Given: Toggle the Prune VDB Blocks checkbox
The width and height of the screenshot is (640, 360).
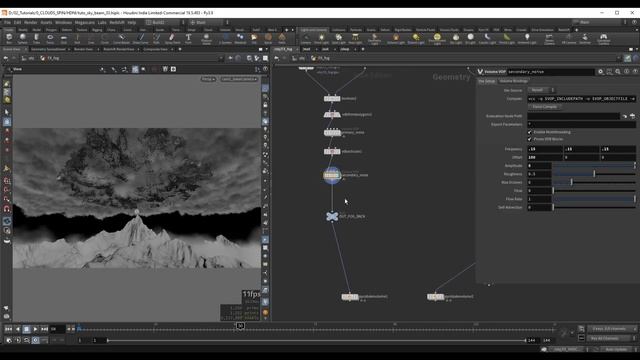Looking at the screenshot, I should pos(529,139).
